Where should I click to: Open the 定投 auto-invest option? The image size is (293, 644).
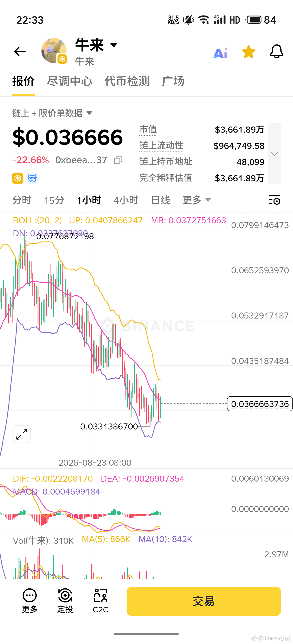tap(65, 601)
